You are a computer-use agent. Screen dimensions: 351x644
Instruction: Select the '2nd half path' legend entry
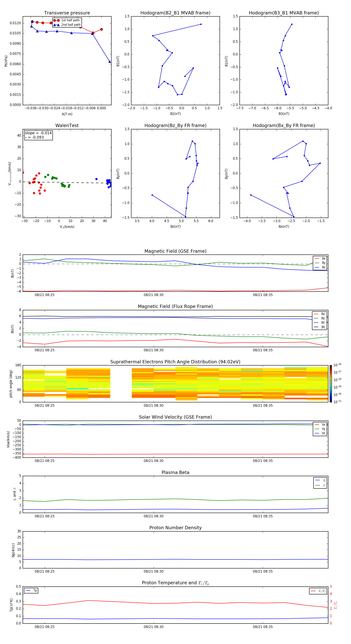(x=67, y=25)
